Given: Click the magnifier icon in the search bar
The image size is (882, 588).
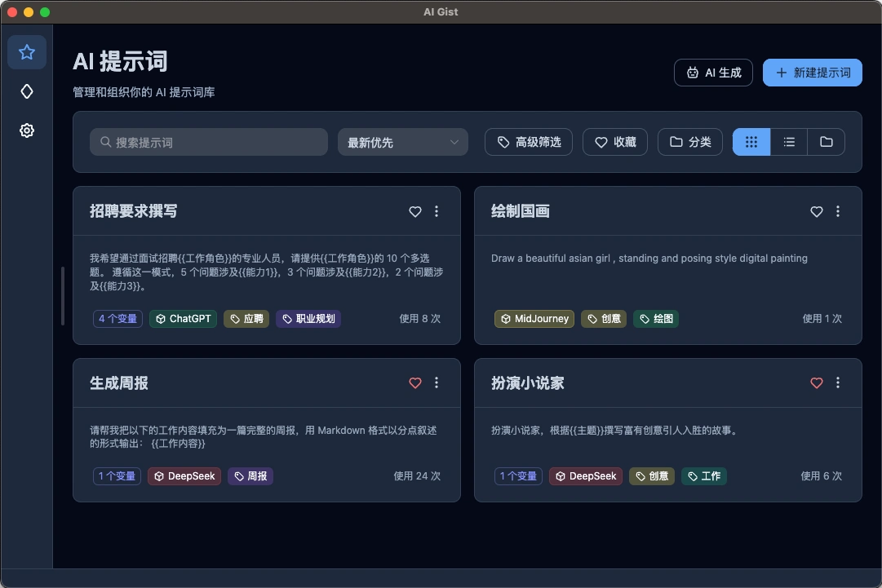Looking at the screenshot, I should point(105,141).
